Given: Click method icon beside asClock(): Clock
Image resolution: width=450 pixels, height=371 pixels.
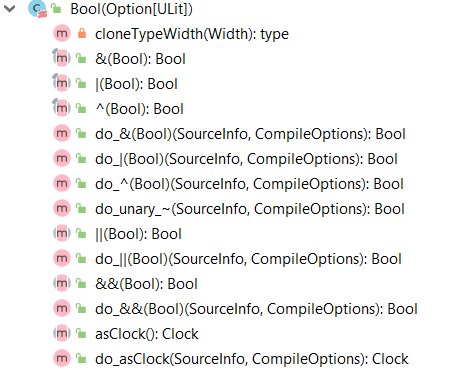Looking at the screenshot, I should [62, 333].
